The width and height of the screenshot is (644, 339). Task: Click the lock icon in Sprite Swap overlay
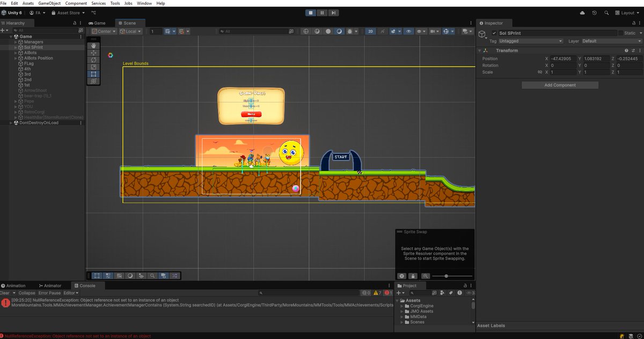[413, 276]
